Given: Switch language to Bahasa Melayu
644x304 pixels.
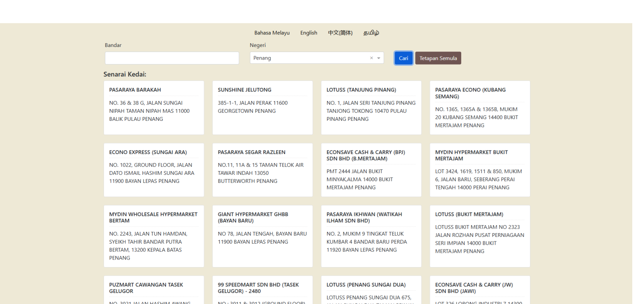Looking at the screenshot, I should (272, 33).
